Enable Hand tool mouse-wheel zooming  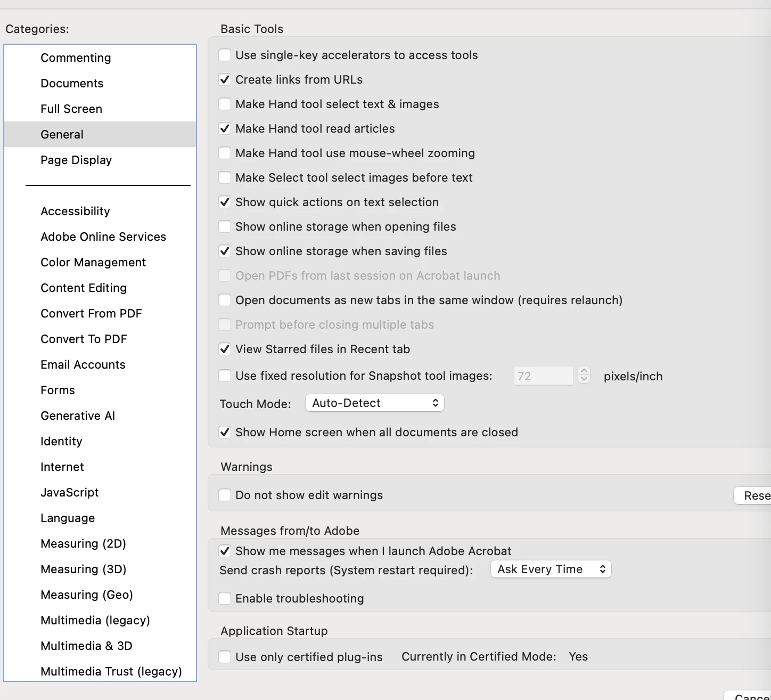225,153
